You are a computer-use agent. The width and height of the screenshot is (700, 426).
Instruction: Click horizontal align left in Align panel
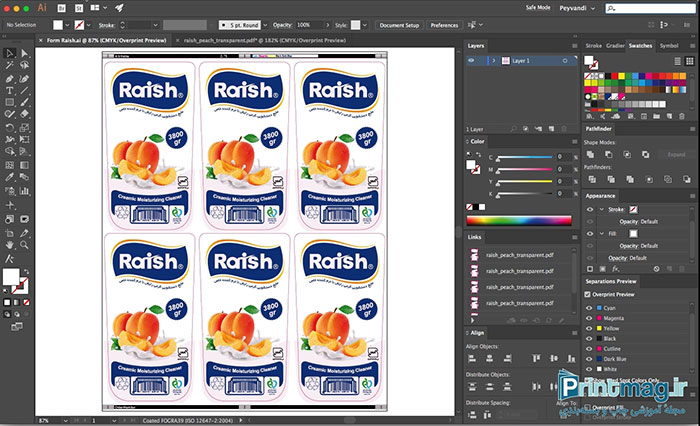471,358
